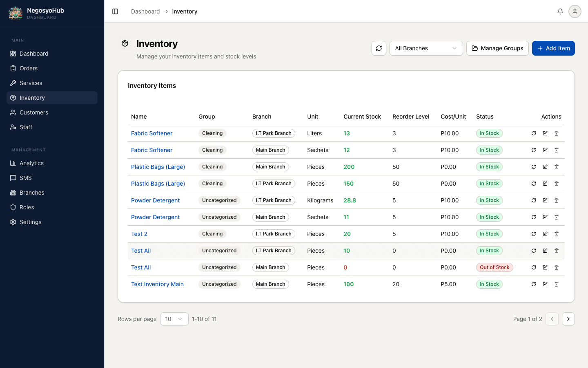588x368 pixels.
Task: Open the All Branches filter dropdown
Action: click(426, 48)
